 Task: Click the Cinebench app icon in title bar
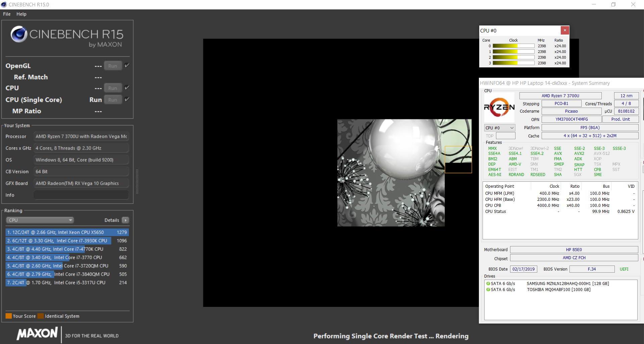click(4, 4)
